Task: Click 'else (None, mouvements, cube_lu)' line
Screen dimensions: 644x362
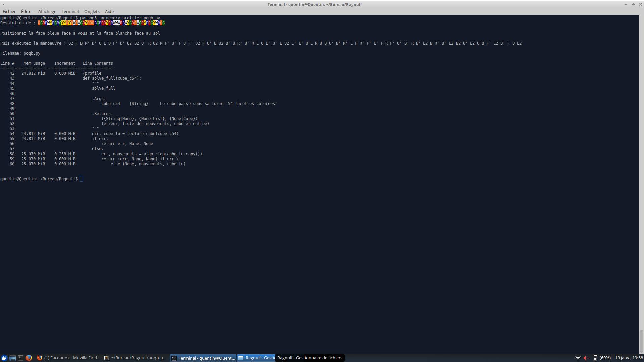Action: click(x=148, y=164)
